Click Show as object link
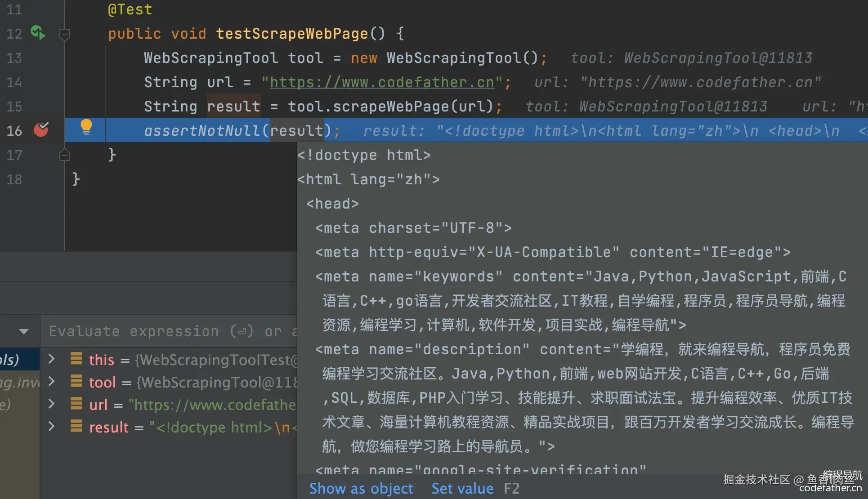The image size is (868, 499). (x=361, y=489)
